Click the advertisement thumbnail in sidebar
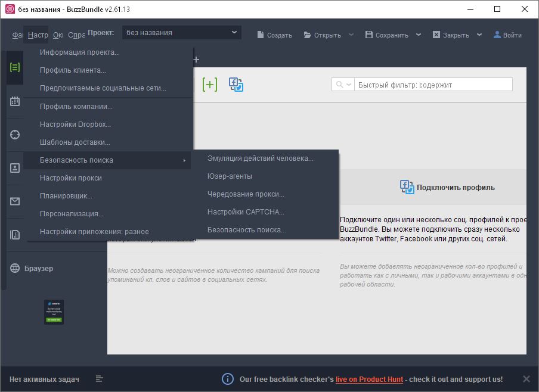This screenshot has height=392, width=539. (54, 312)
